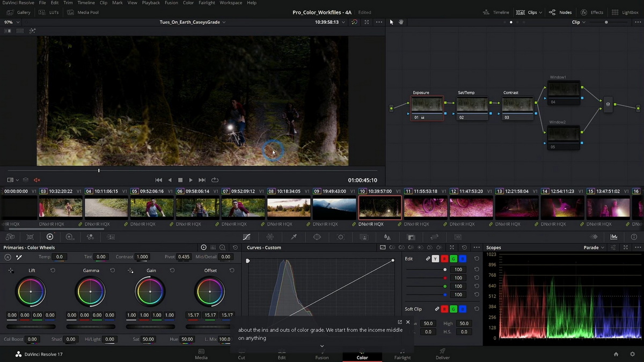Open the Tracker palette icon
The width and height of the screenshot is (644, 362).
pos(340,237)
